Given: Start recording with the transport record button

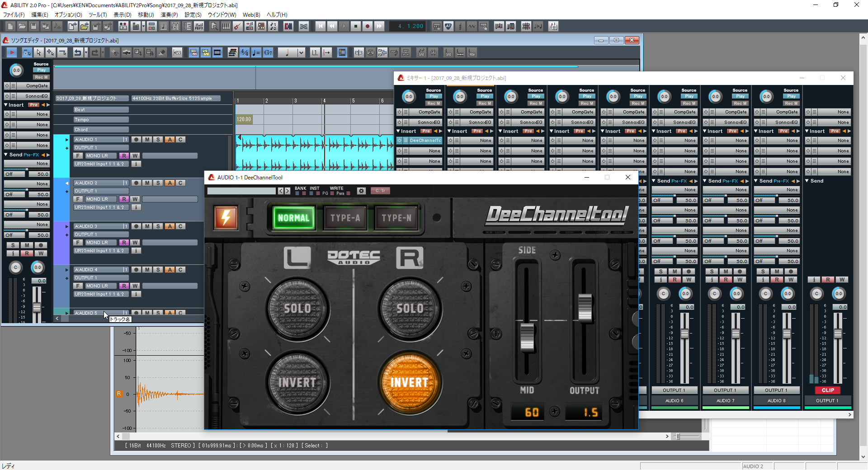Looking at the screenshot, I should point(368,26).
